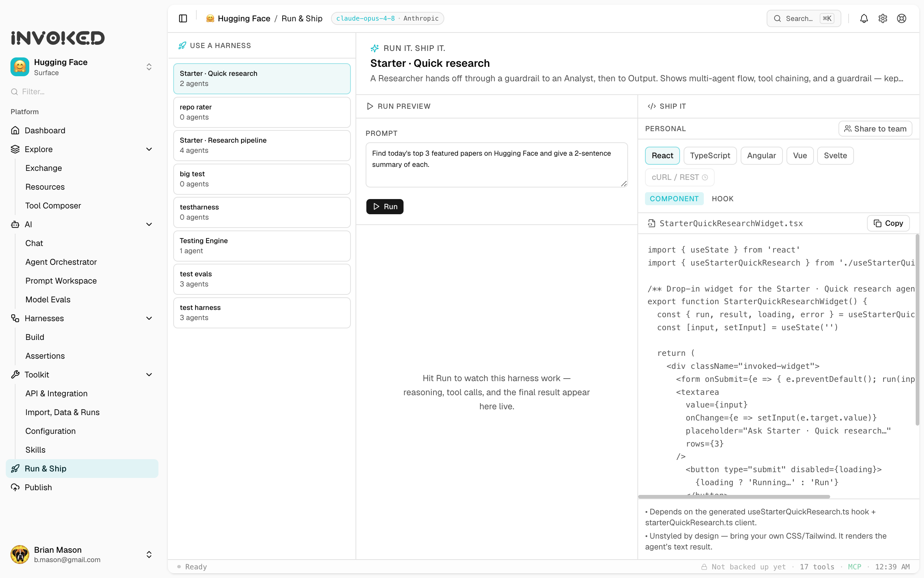Click the sparkle icon by Run It. Ship It.
This screenshot has width=924, height=578.
point(375,48)
